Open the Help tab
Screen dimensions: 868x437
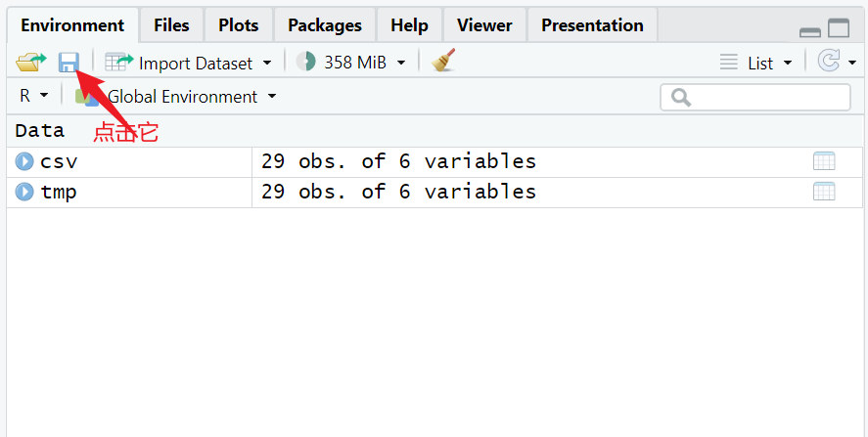pos(409,25)
